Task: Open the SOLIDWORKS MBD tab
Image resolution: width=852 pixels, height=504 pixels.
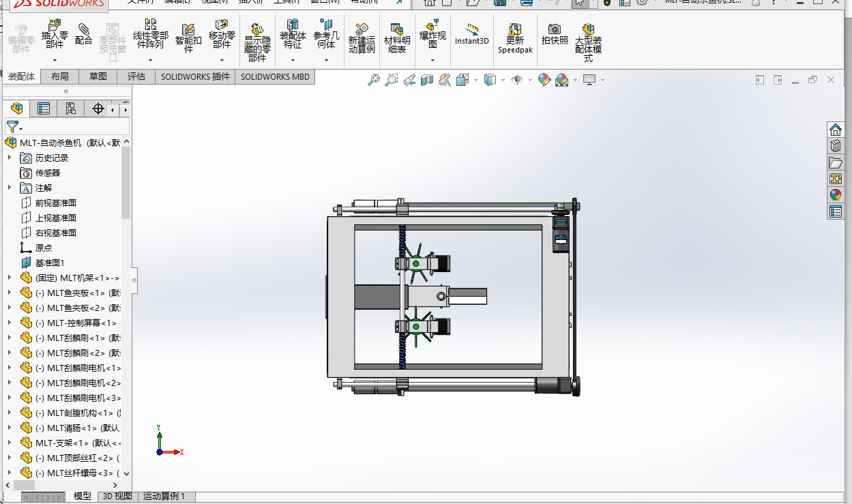Action: pyautogui.click(x=275, y=76)
